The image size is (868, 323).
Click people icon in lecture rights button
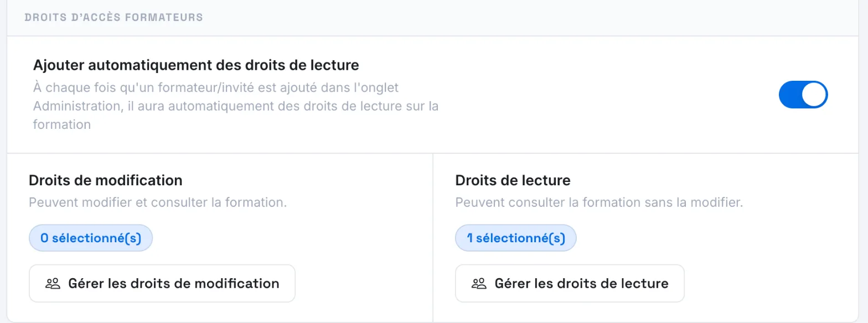click(479, 284)
